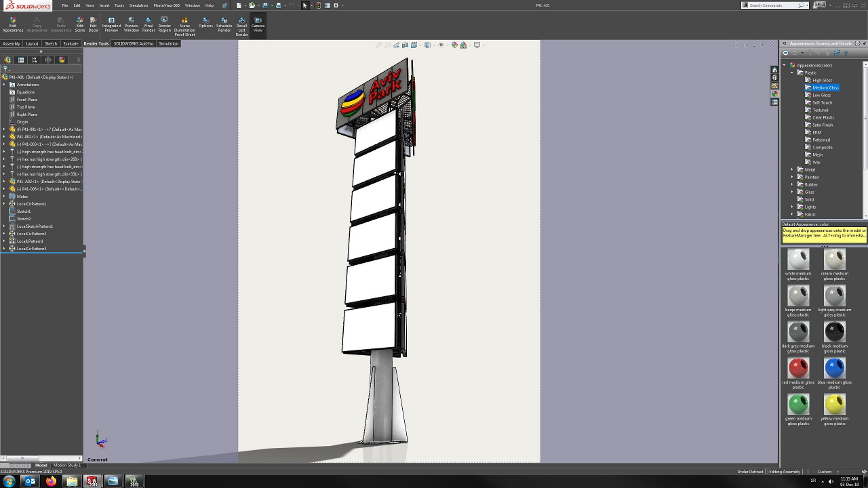Click the Edit Appearance tool

pos(12,24)
